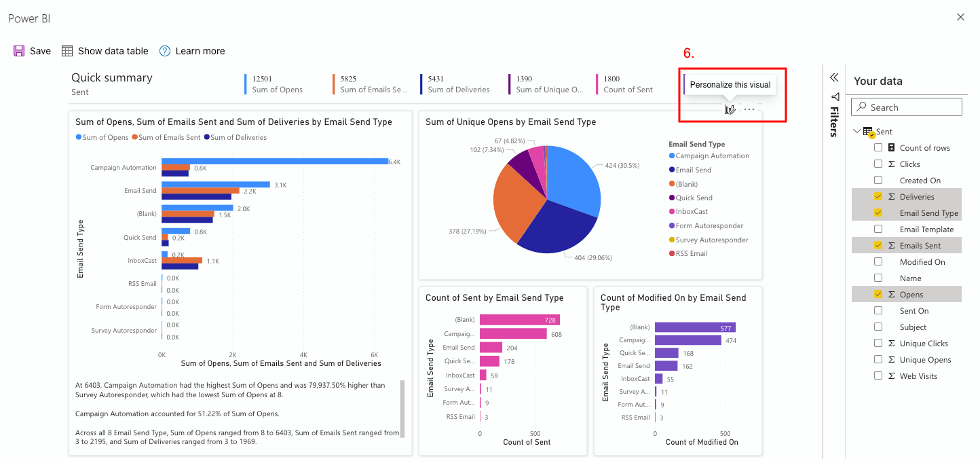980x459 pixels.
Task: Click the Sent table icon in Your data
Action: (x=868, y=132)
